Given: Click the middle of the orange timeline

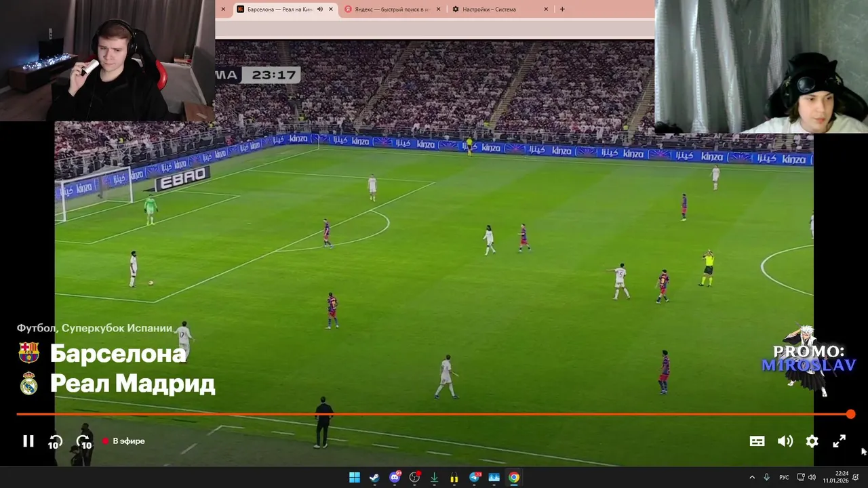Looking at the screenshot, I should tap(433, 414).
